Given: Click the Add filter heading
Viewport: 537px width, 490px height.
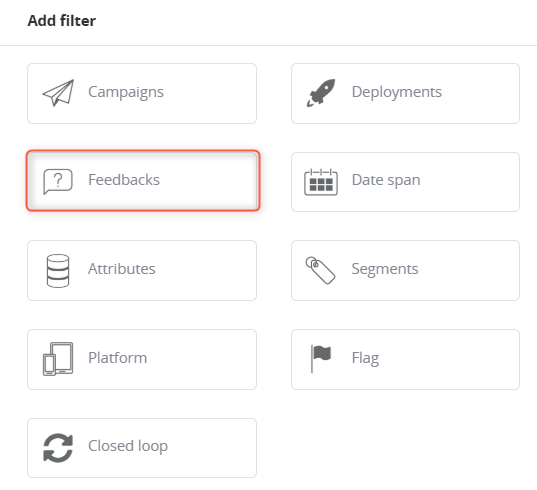Looking at the screenshot, I should pyautogui.click(x=62, y=21).
